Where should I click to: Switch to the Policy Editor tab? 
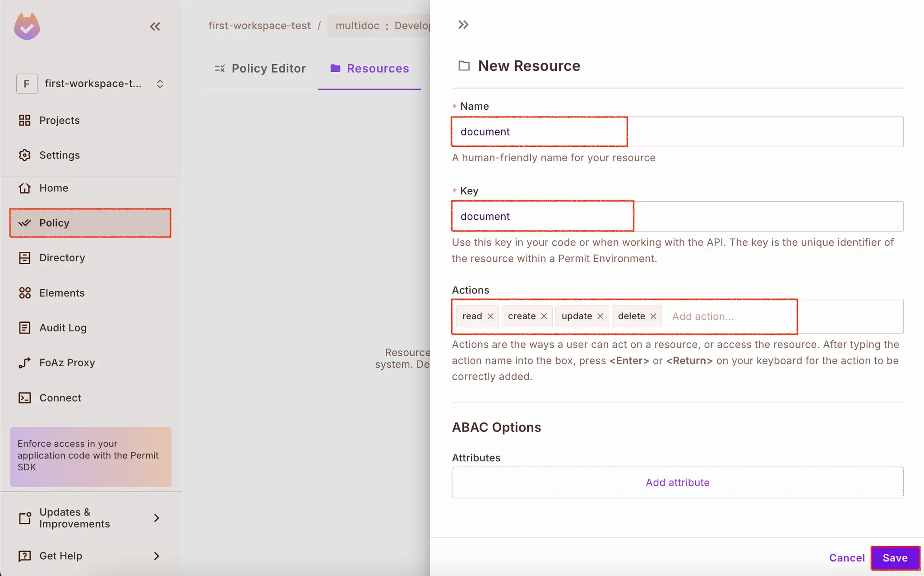(x=260, y=69)
